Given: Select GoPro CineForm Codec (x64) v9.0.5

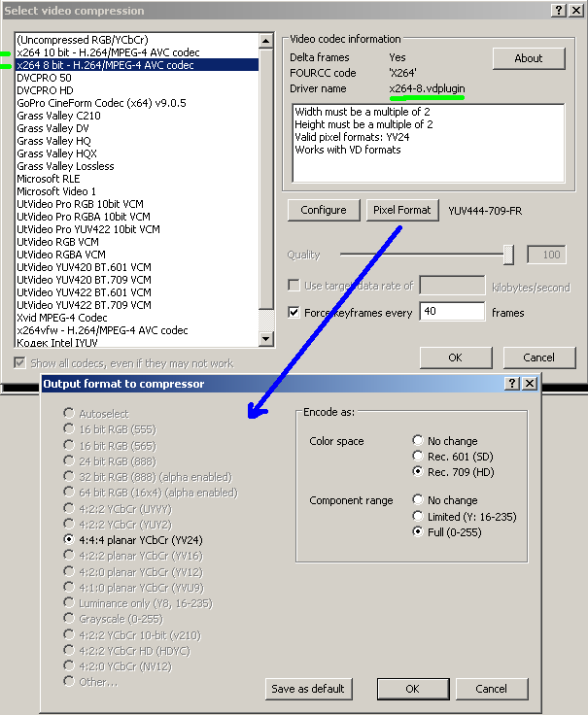Looking at the screenshot, I should click(x=137, y=103).
